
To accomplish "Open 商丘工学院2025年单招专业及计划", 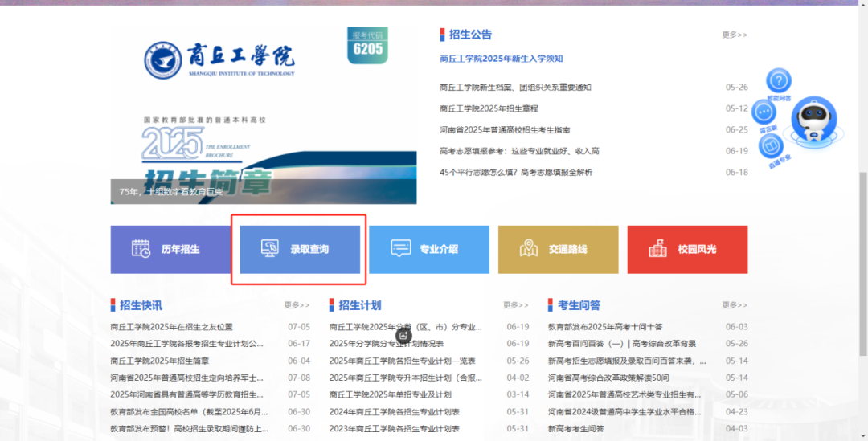I will click(x=391, y=394).
